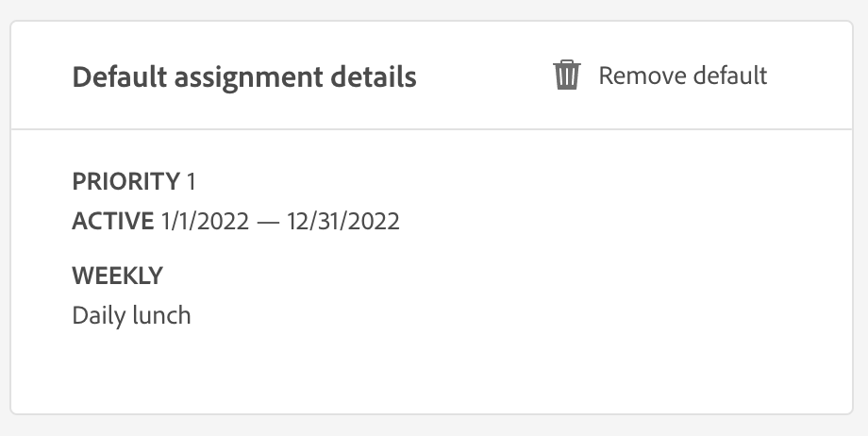Click the Default assignment details heading
This screenshot has width=868, height=436.
point(244,76)
